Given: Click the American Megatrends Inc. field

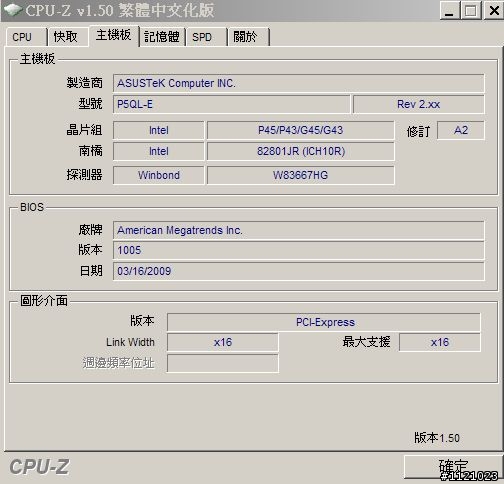Looking at the screenshot, I should point(298,230).
